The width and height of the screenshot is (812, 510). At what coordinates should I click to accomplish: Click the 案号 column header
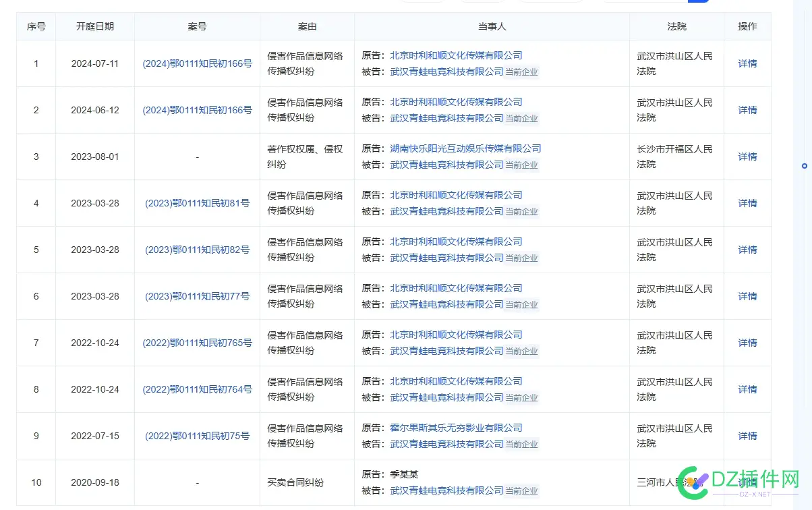pos(196,26)
